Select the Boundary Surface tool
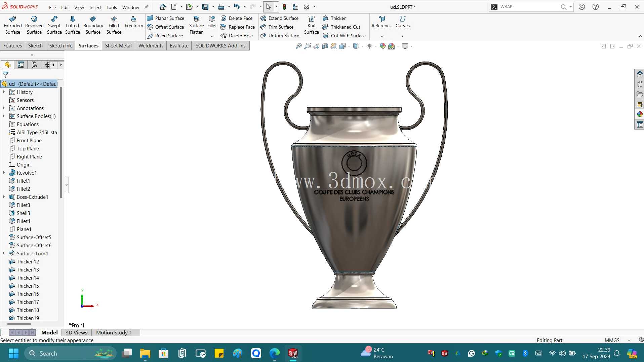644x362 pixels. pos(93,25)
